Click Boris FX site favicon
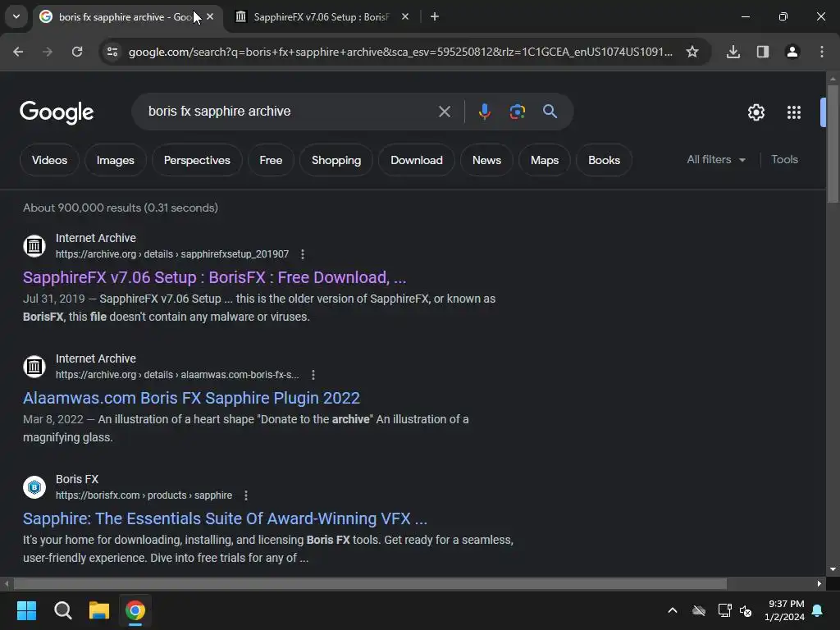This screenshot has height=630, width=840. point(34,487)
